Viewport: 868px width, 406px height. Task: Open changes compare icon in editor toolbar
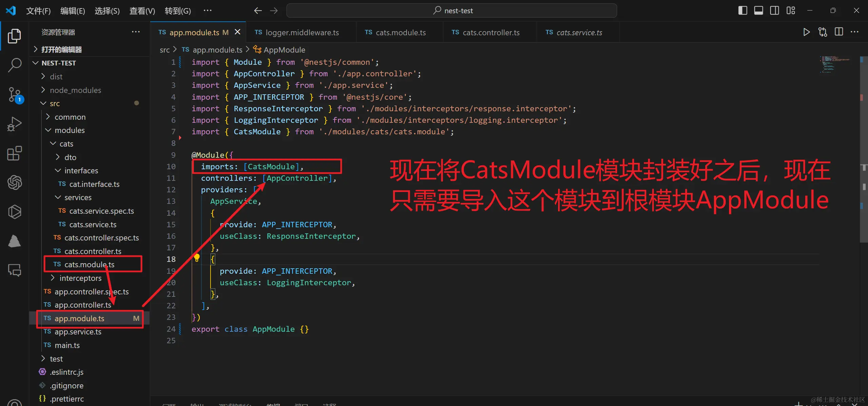[x=823, y=32]
